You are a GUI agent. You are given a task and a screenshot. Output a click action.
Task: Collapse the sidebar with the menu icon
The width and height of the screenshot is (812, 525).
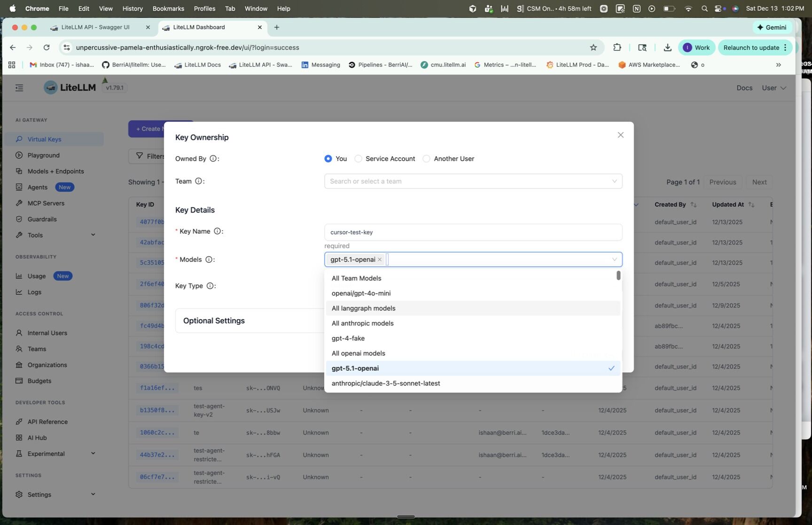[19, 88]
